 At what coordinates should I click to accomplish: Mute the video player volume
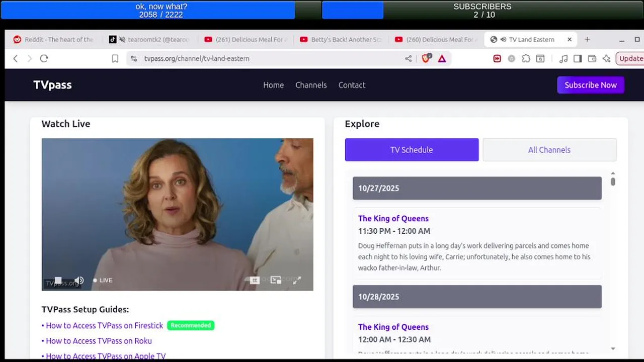click(x=79, y=280)
